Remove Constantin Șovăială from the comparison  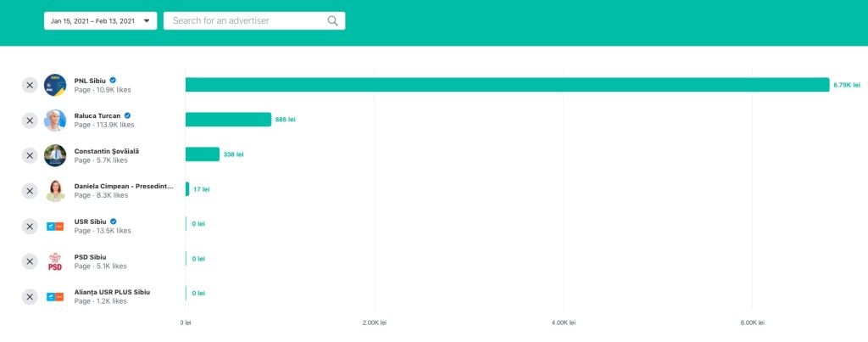(30, 156)
